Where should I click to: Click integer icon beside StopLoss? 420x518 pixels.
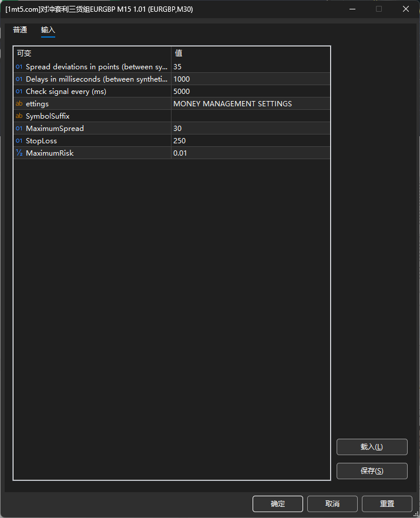point(19,141)
